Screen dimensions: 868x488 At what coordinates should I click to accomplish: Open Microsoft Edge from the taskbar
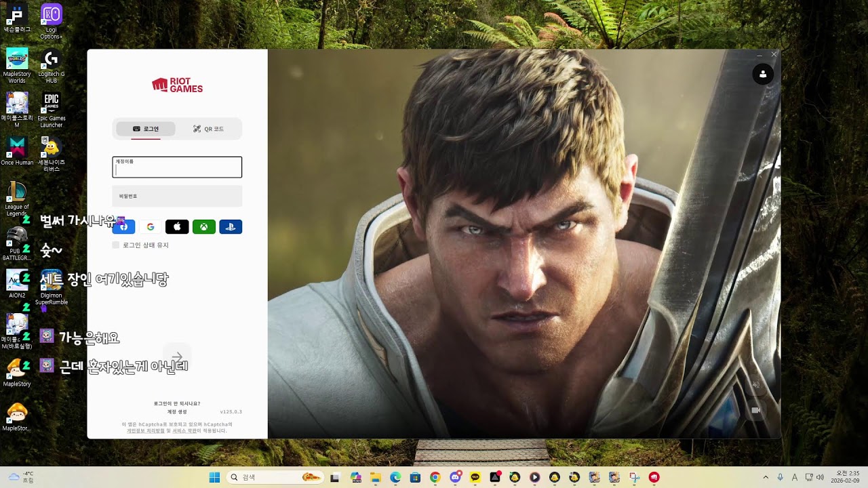point(395,477)
